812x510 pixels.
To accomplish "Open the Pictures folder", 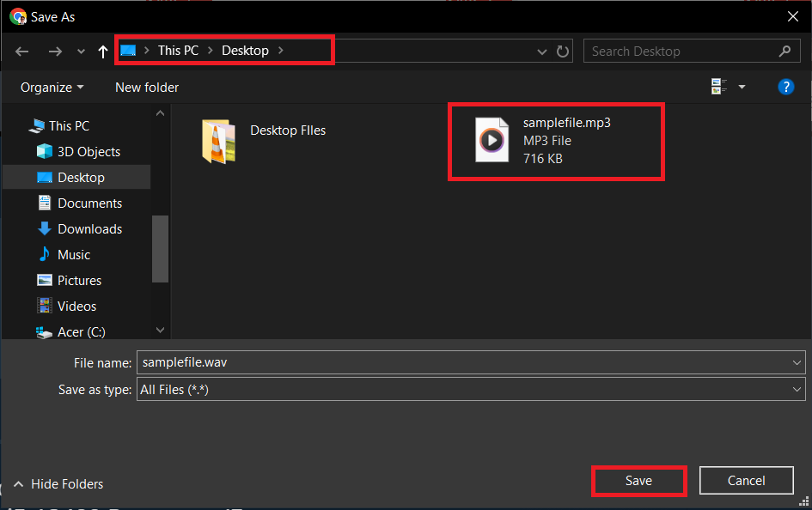I will click(79, 280).
